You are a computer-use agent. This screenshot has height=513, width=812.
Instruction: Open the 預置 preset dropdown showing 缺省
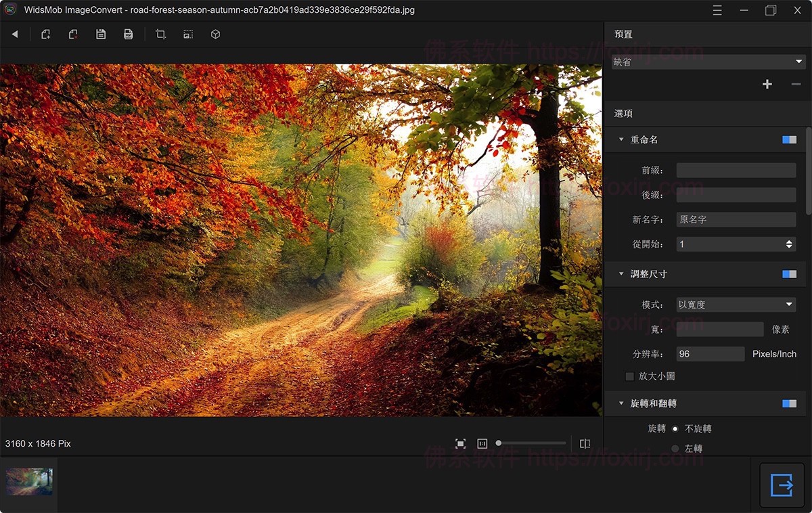pyautogui.click(x=708, y=62)
